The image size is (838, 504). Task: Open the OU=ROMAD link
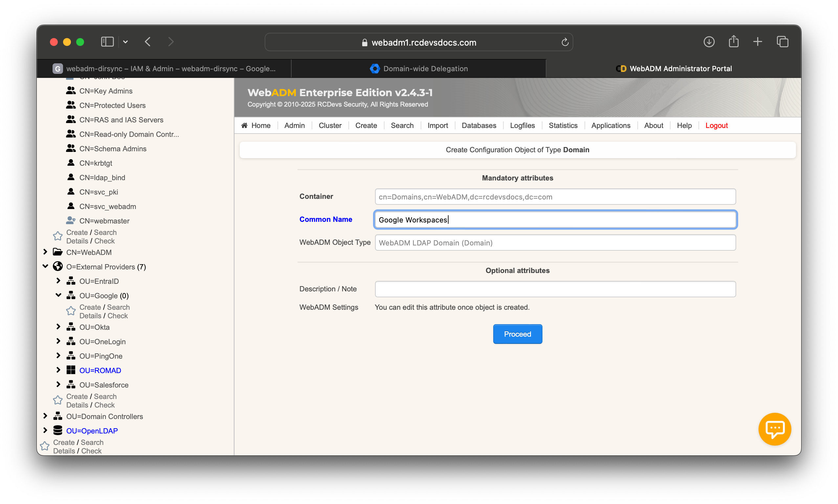100,370
